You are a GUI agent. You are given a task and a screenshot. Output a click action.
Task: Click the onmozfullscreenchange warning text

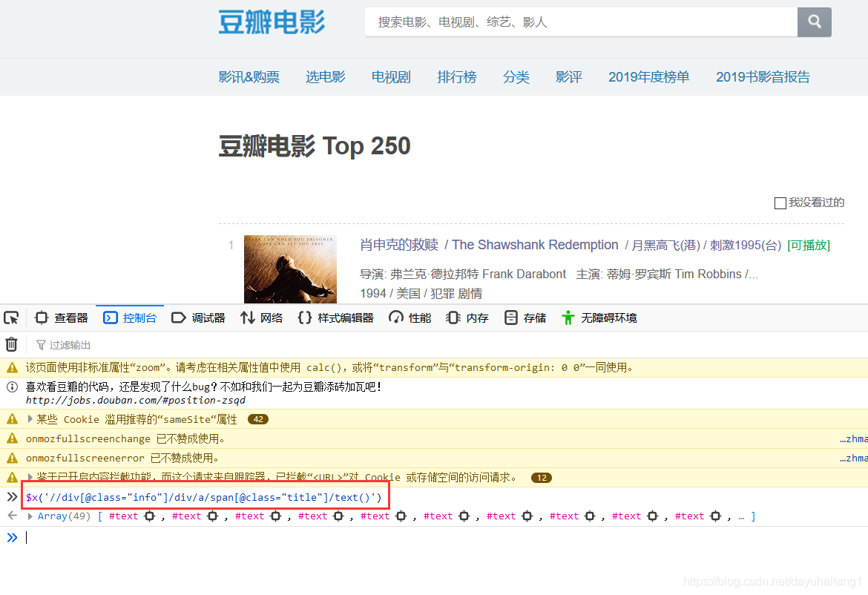[x=125, y=439]
